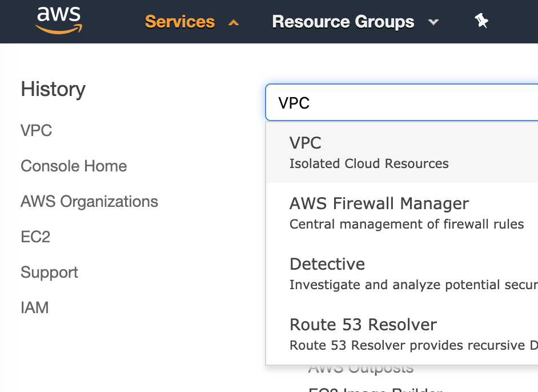Open EC2 from the History list
538x392 pixels.
click(35, 237)
